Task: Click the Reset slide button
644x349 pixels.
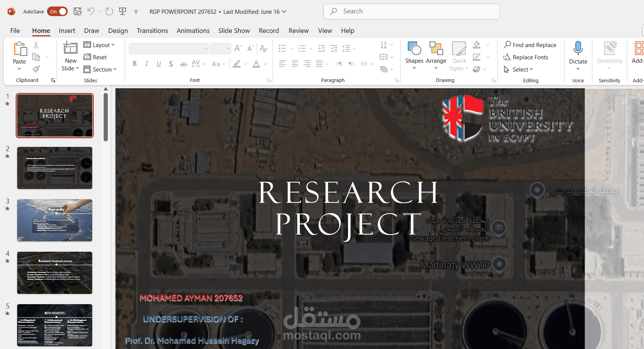Action: point(96,57)
